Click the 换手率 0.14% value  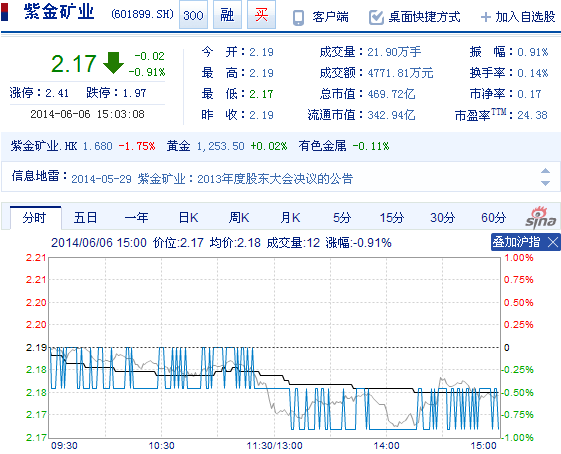point(532,73)
